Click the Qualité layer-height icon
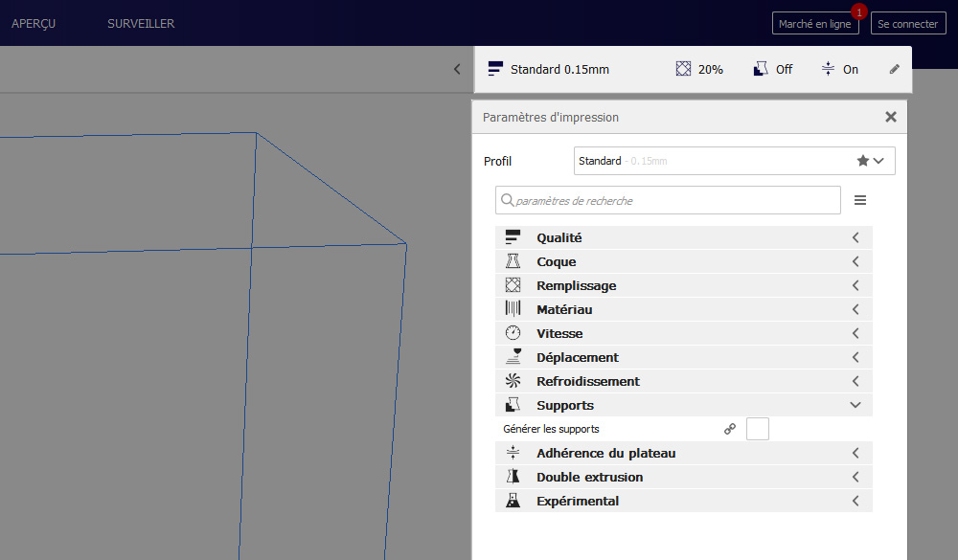The height and width of the screenshot is (560, 958). coord(513,237)
